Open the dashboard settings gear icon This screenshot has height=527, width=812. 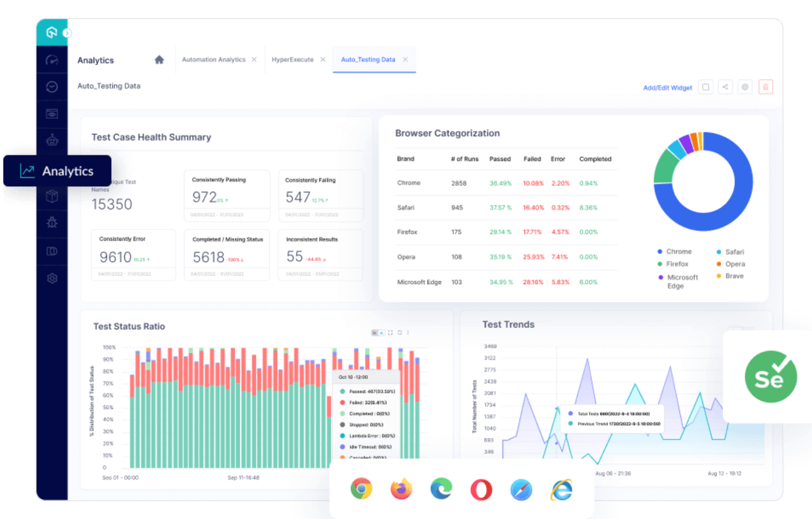(745, 87)
